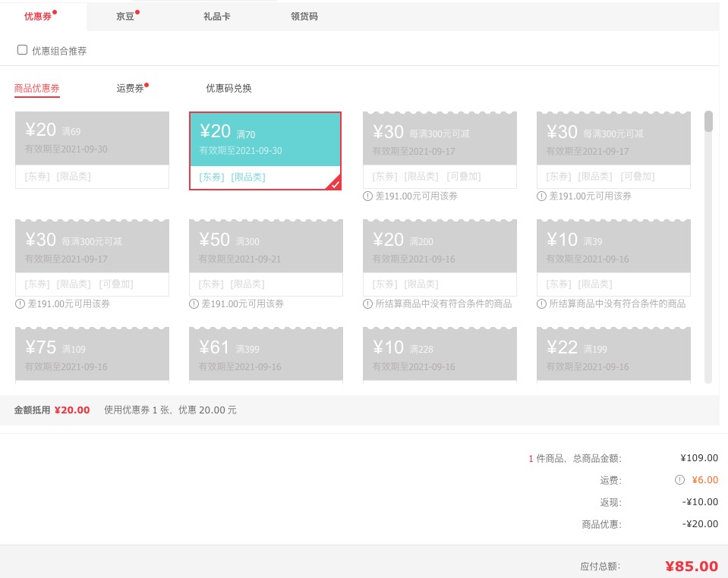
Task: Click the 总商品金额 ¥109.00 value
Action: pyautogui.click(x=699, y=458)
